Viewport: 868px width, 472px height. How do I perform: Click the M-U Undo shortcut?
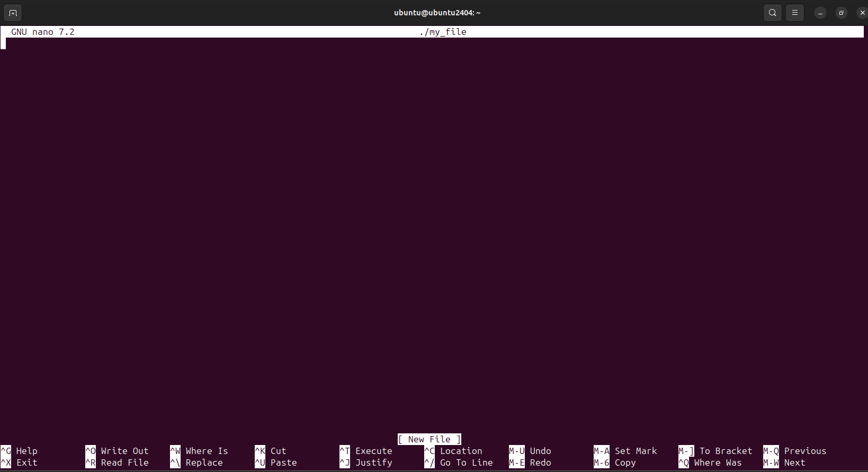coord(530,451)
